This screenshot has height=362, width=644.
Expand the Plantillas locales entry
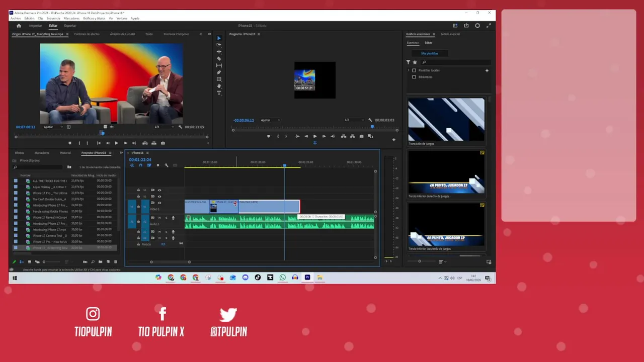[409, 70]
